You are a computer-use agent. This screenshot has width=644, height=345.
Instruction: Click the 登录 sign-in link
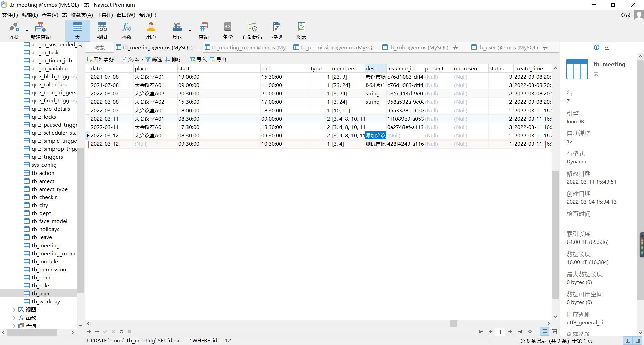(x=626, y=15)
